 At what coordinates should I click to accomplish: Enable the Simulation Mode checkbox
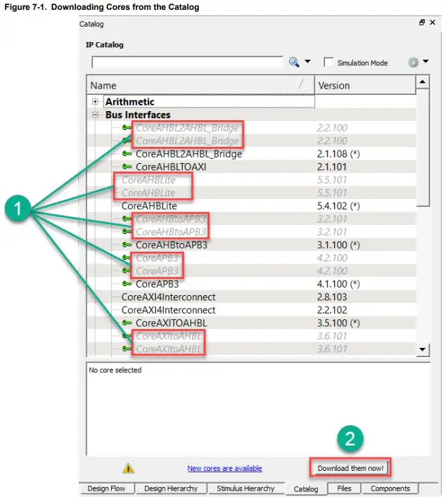coord(328,62)
